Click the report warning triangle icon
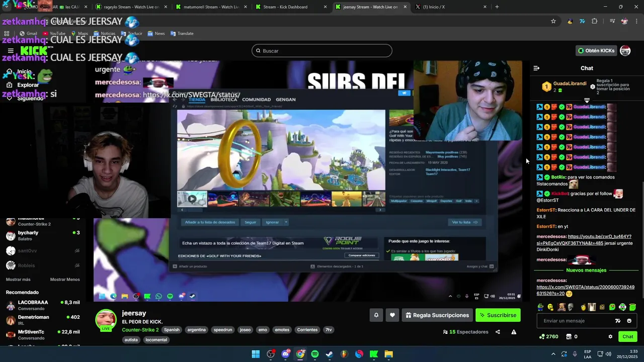 (514, 332)
